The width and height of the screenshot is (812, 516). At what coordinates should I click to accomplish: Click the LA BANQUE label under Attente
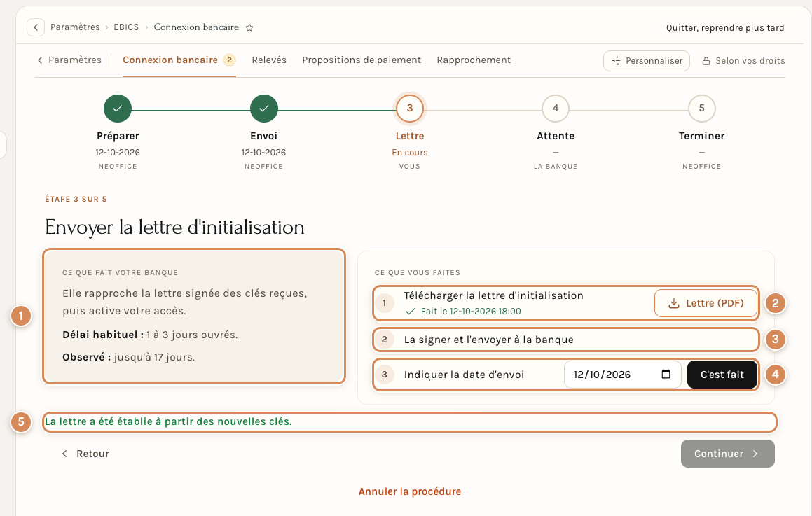click(x=556, y=167)
